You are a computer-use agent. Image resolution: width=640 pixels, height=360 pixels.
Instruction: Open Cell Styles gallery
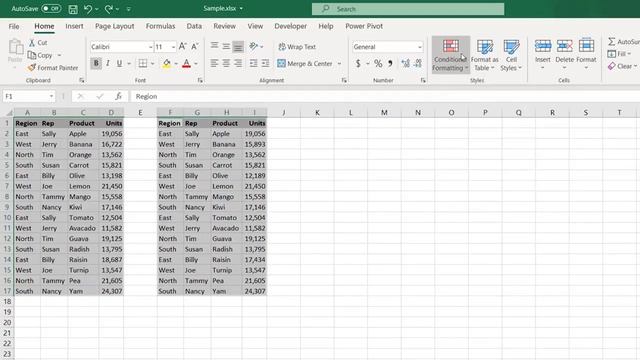click(x=511, y=55)
